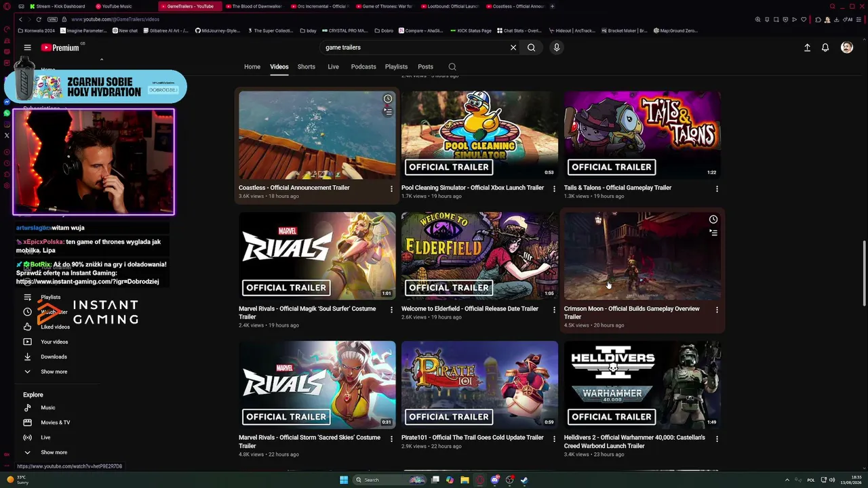The width and height of the screenshot is (868, 488).
Task: Play the Tails & Talons thumbnail
Action: coord(642,135)
